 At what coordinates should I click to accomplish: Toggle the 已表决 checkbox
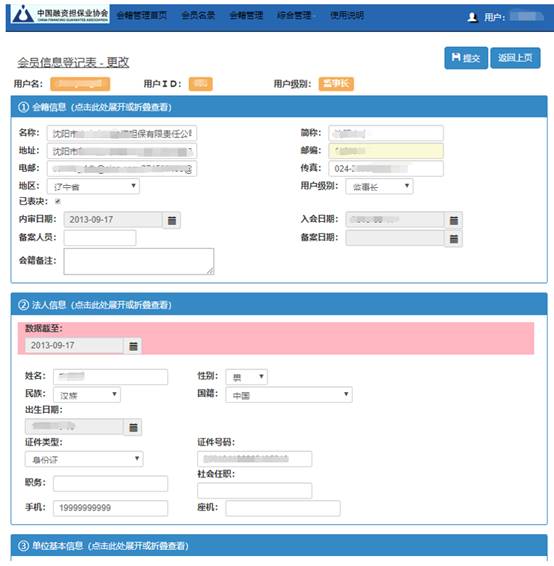[x=58, y=201]
